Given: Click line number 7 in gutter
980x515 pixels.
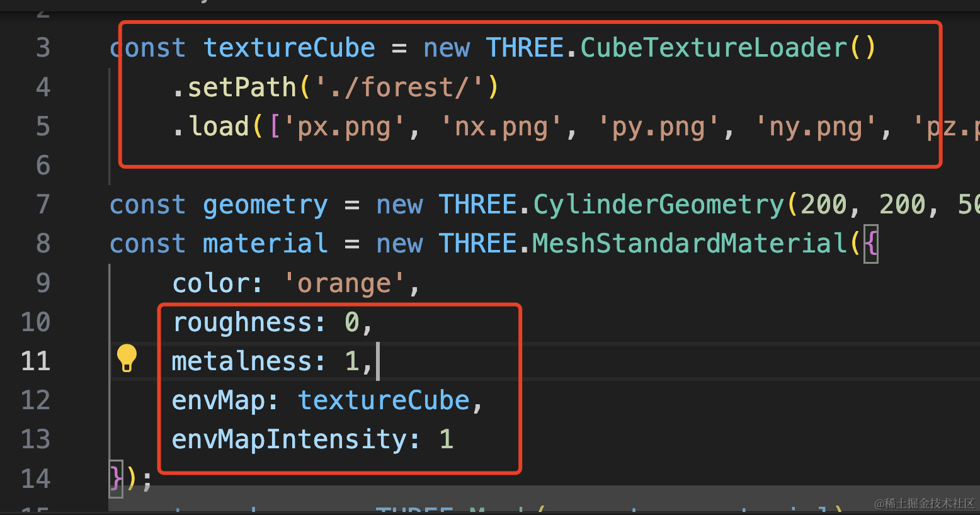Looking at the screenshot, I should tap(43, 204).
